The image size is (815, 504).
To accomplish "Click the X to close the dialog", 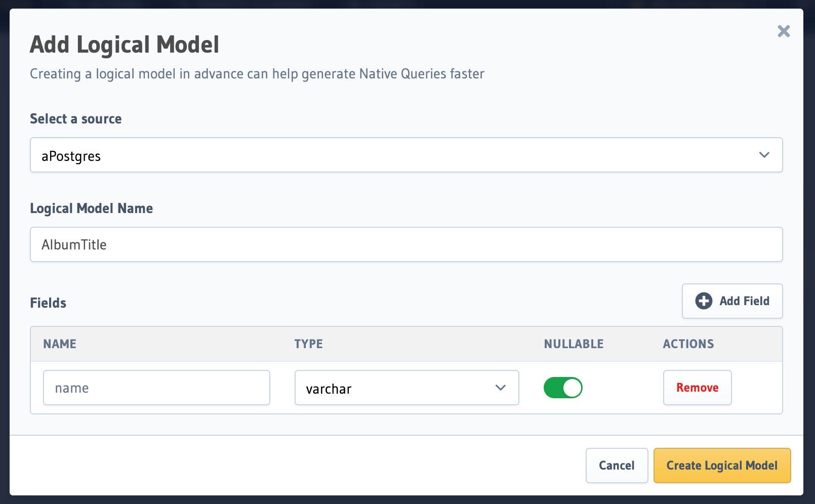I will pos(783,31).
